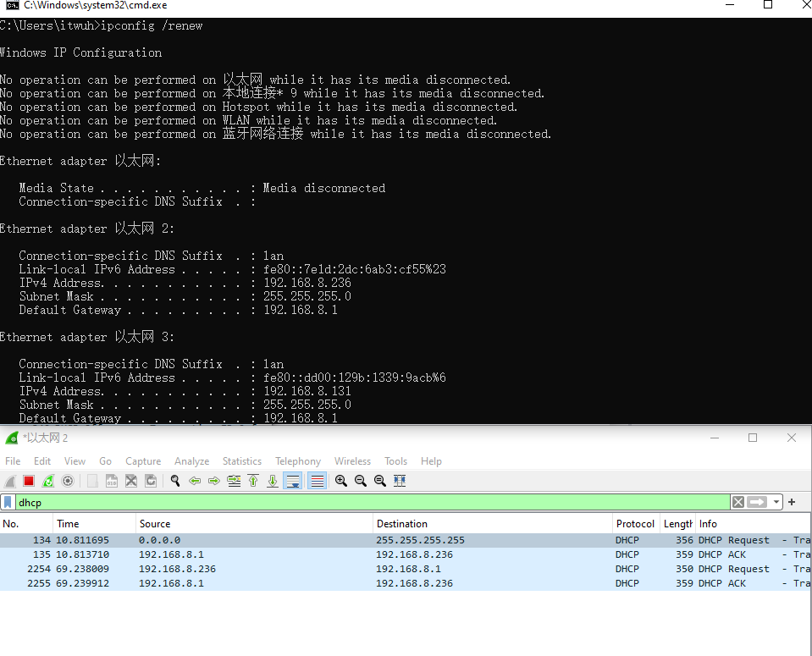This screenshot has height=656, width=812.
Task: Toggle auto-scroll during live capture
Action: pyautogui.click(x=292, y=481)
